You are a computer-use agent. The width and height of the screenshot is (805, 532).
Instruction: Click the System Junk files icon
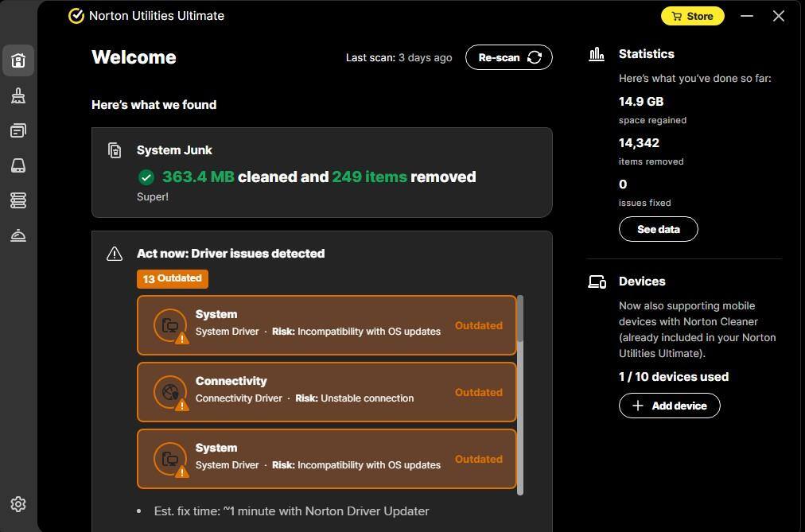[x=115, y=150]
